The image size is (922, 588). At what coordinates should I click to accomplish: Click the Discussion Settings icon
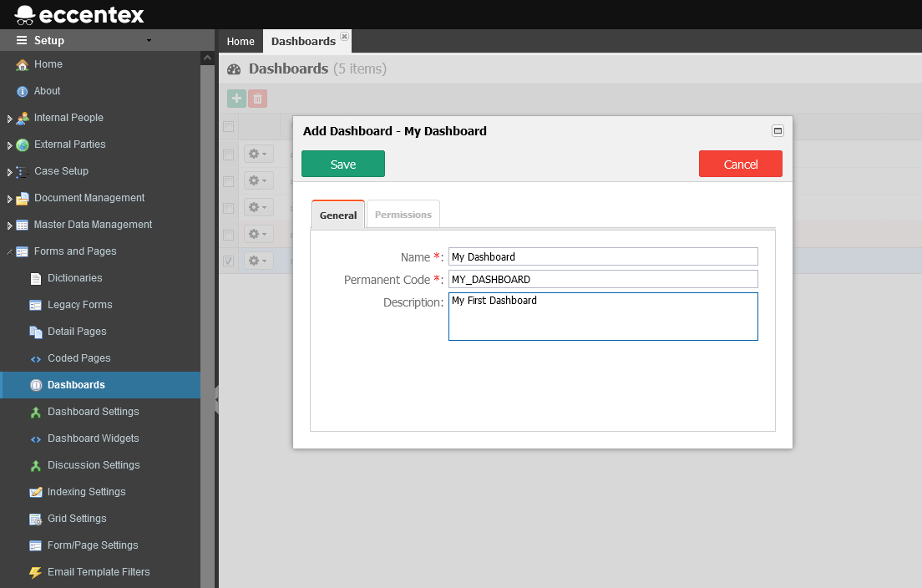(36, 466)
